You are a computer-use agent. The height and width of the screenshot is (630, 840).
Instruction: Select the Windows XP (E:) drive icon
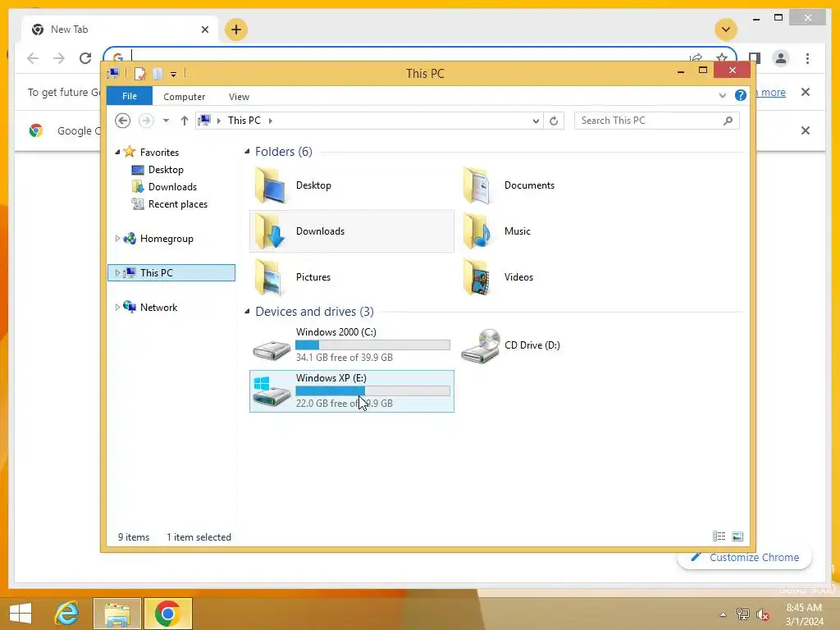point(272,391)
